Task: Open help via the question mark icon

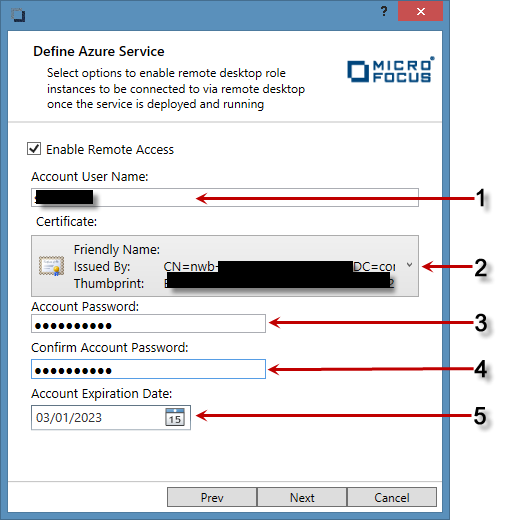Action: 384,11
